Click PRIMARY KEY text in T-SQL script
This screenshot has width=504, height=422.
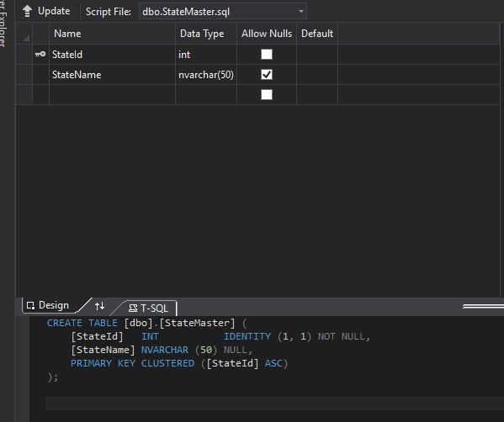103,363
